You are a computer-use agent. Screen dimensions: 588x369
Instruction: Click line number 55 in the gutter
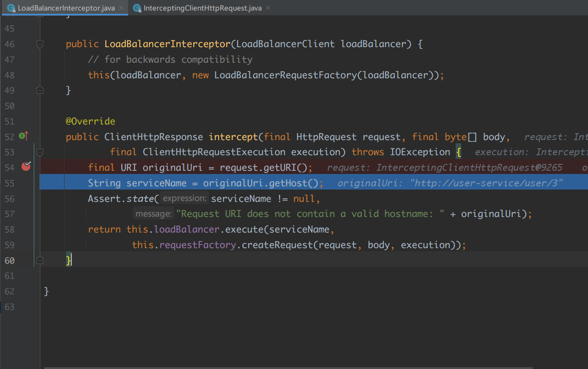[9, 183]
